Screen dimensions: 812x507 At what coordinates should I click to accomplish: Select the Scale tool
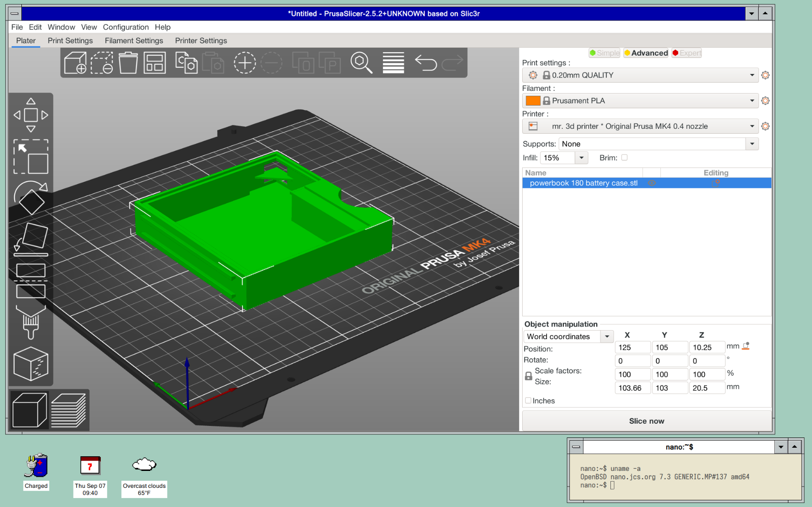(x=31, y=156)
